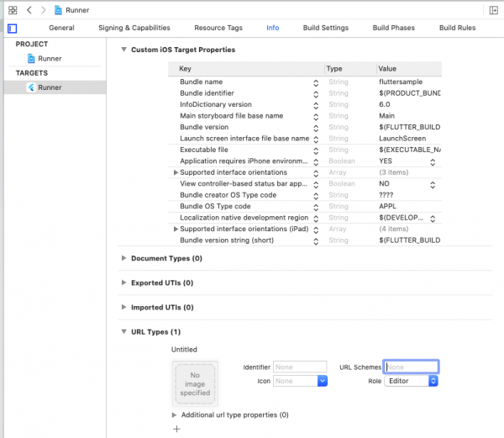
Task: Expand Additional url type properties
Action: [175, 414]
